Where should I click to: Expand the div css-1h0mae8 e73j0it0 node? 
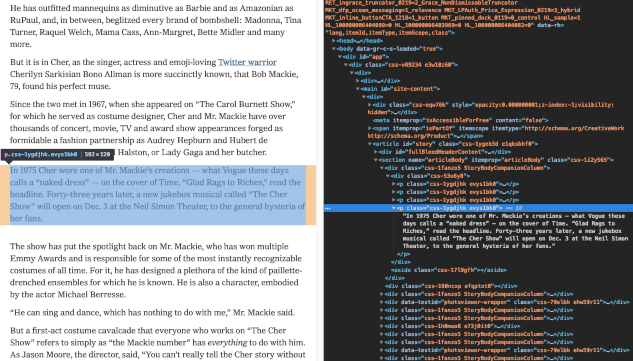coord(381,326)
